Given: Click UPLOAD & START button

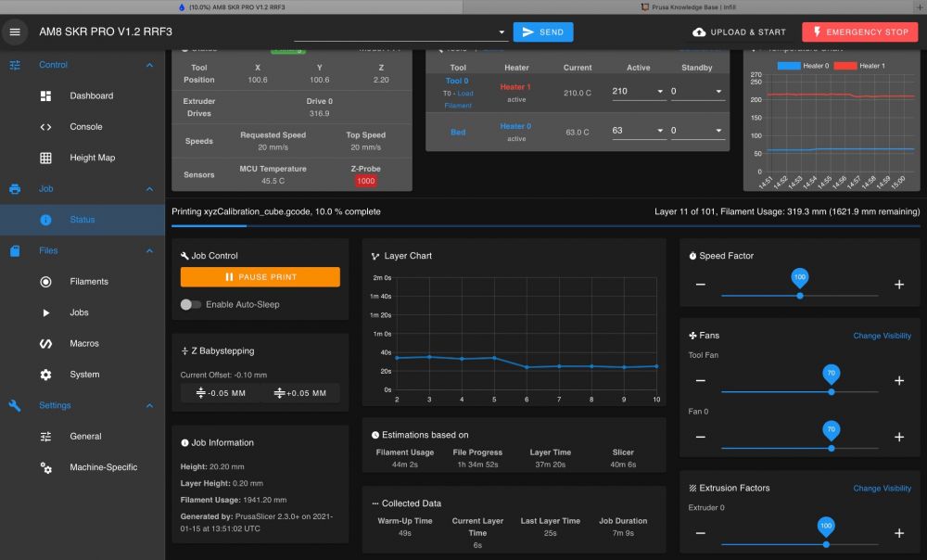Looking at the screenshot, I should tap(739, 32).
